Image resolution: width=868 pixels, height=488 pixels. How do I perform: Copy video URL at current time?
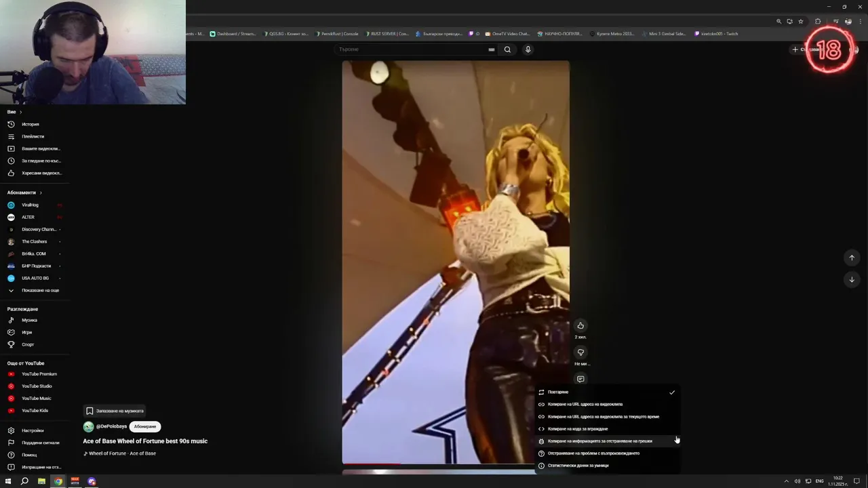point(607,416)
